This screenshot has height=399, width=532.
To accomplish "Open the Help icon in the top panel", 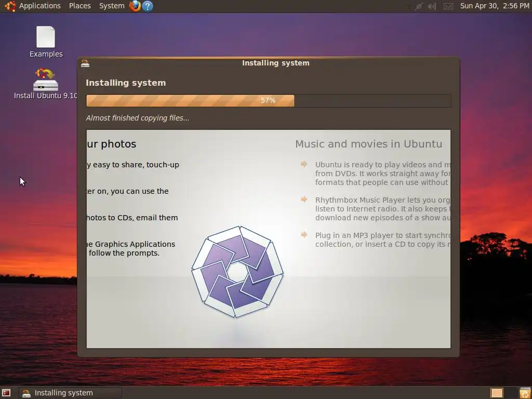I will tap(147, 6).
